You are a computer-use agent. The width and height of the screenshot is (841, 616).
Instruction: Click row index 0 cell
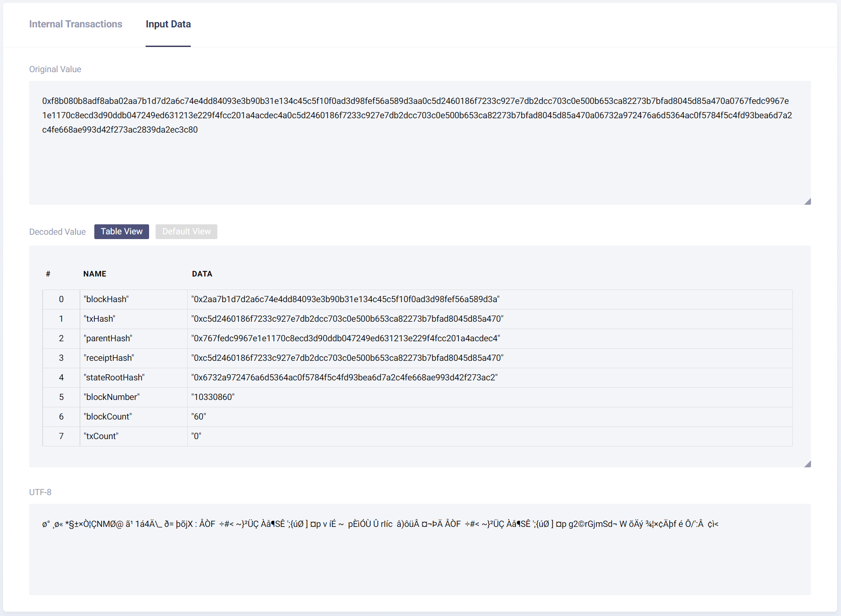pos(61,299)
